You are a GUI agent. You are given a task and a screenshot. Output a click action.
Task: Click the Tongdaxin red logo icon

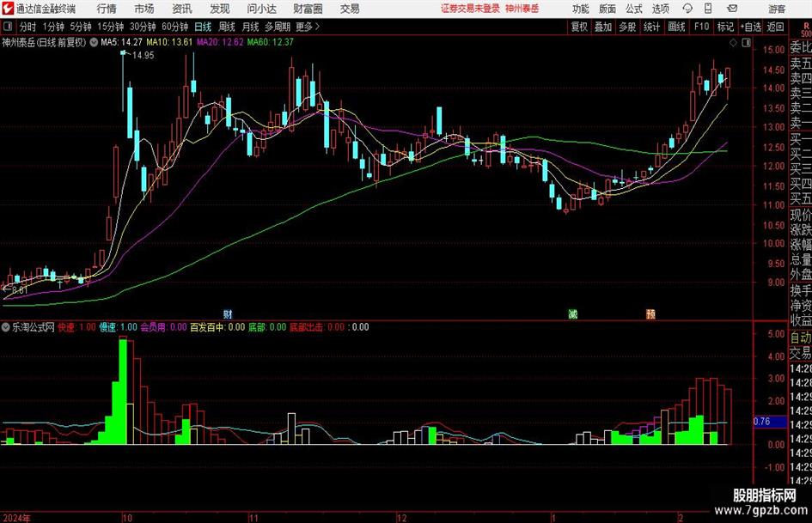click(7, 9)
